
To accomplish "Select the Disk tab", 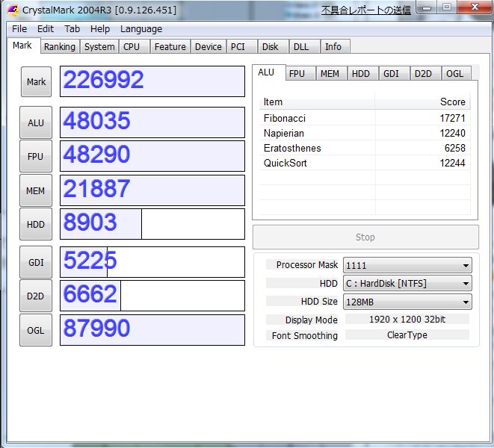I will [270, 46].
